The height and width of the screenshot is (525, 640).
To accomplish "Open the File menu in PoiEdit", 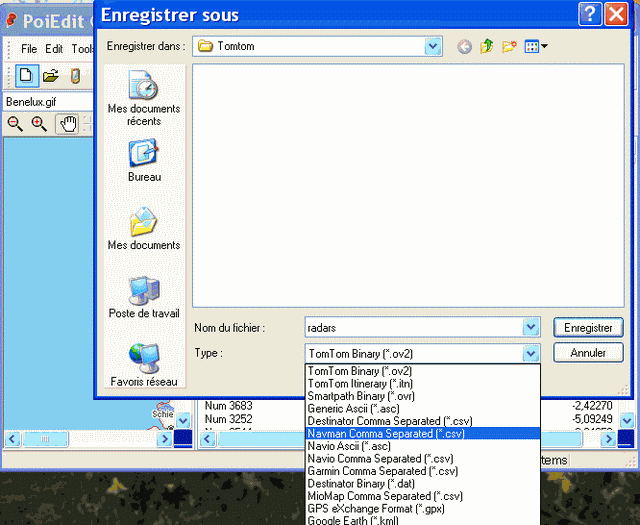I will click(29, 49).
